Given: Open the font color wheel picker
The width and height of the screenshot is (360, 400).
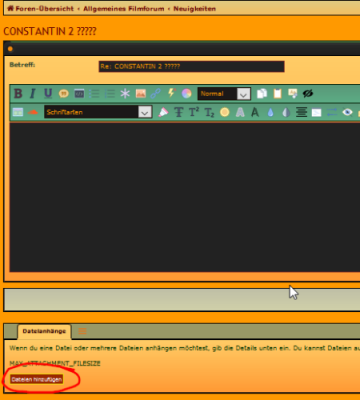Looking at the screenshot, I should (187, 94).
